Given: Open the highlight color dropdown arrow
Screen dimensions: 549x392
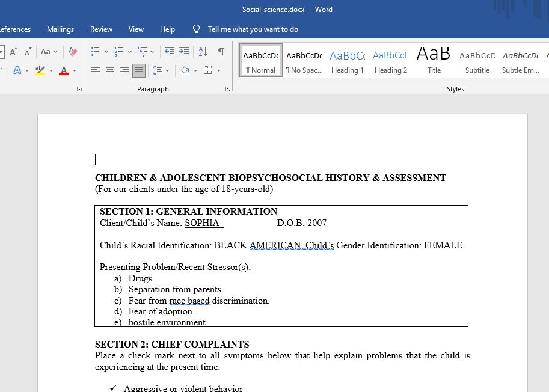Looking at the screenshot, I should coord(51,70).
